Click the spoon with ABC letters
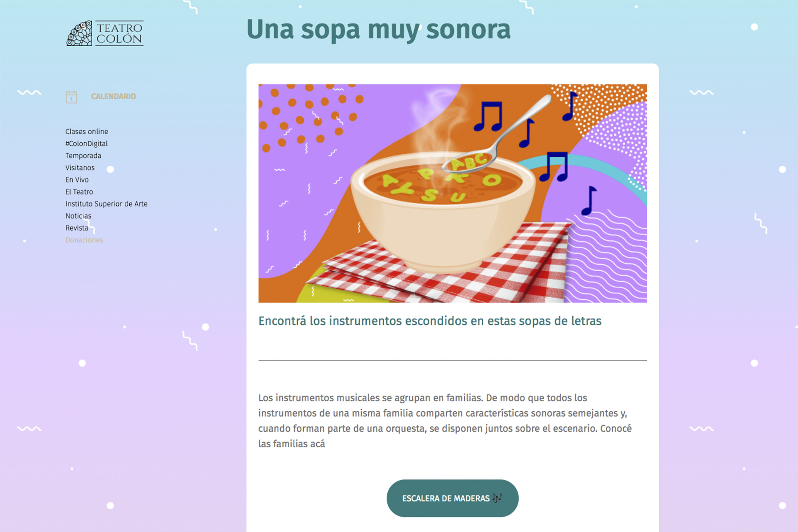This screenshot has height=532, width=798. [497, 134]
